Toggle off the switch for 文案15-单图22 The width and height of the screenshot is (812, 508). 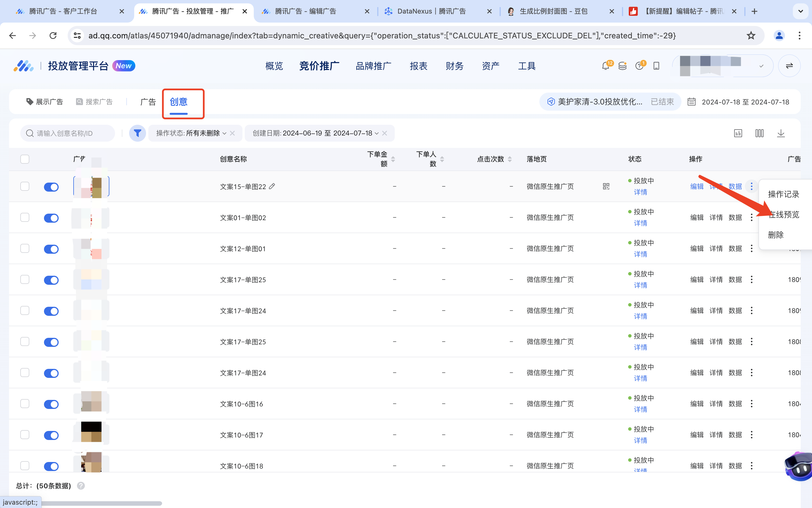(x=51, y=187)
